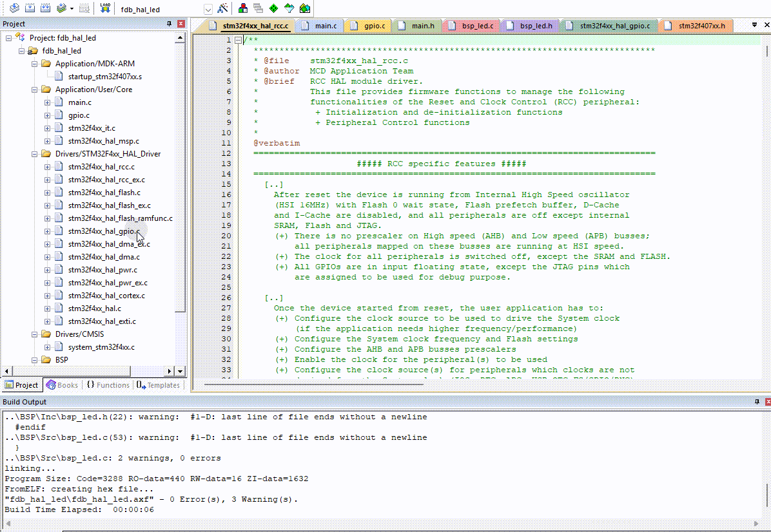Image resolution: width=771 pixels, height=532 pixels.
Task: Open the Batch Build dropdown arrow
Action: pos(72,9)
